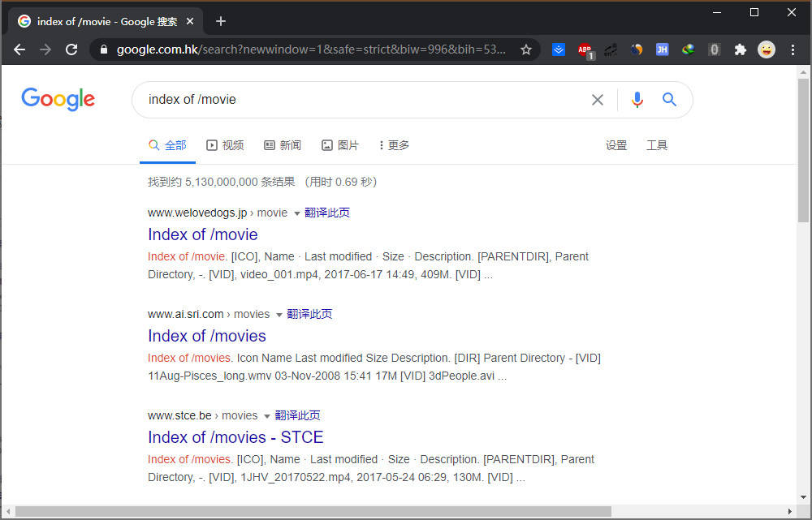Click the magnifying glass search icon
Image resolution: width=812 pixels, height=520 pixels.
[x=669, y=99]
